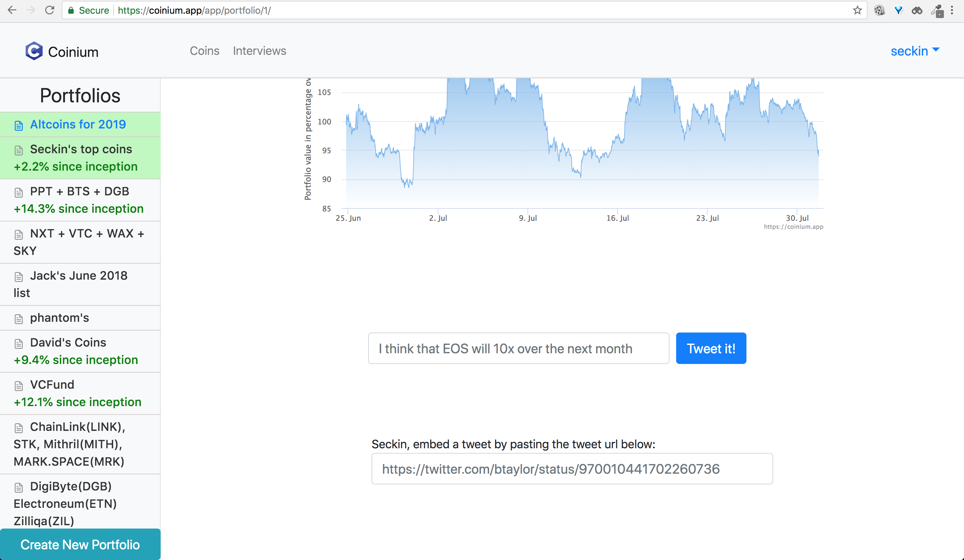Click the browser reload icon
The height and width of the screenshot is (560, 964).
pos(49,10)
